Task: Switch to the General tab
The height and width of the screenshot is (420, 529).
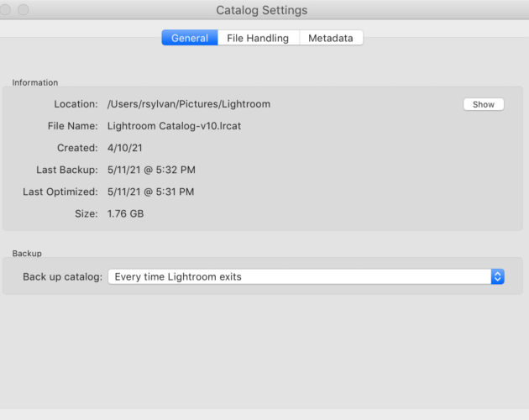Action: (190, 38)
